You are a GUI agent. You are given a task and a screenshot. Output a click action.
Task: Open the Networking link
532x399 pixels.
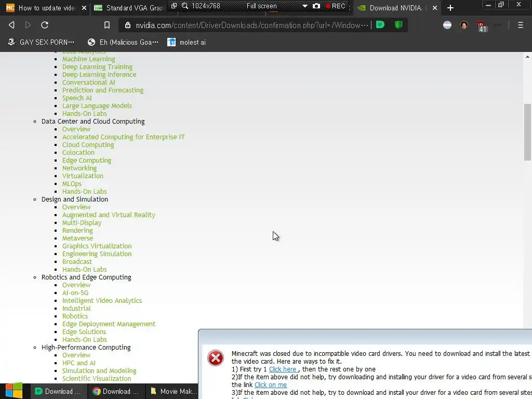click(79, 168)
